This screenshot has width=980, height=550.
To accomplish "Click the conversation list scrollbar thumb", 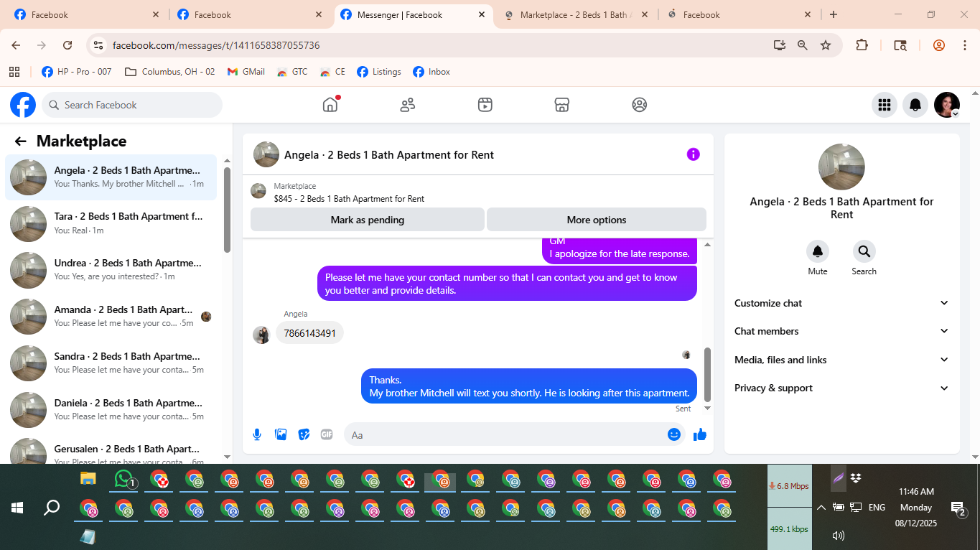I will pyautogui.click(x=227, y=210).
